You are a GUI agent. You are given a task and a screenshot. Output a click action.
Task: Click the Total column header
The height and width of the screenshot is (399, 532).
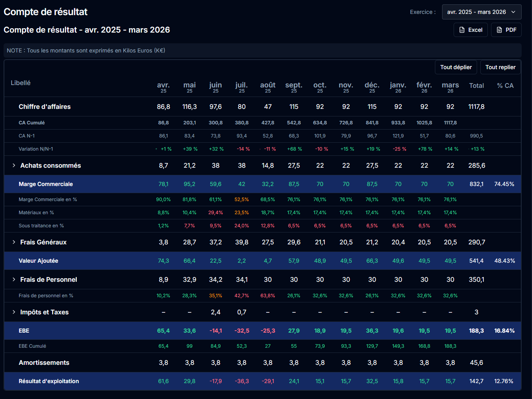click(476, 85)
